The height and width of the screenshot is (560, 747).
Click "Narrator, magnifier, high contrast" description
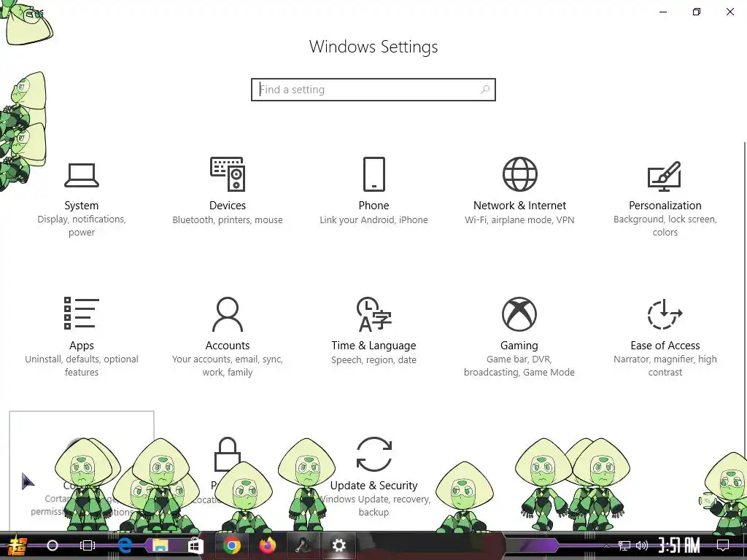coord(665,366)
